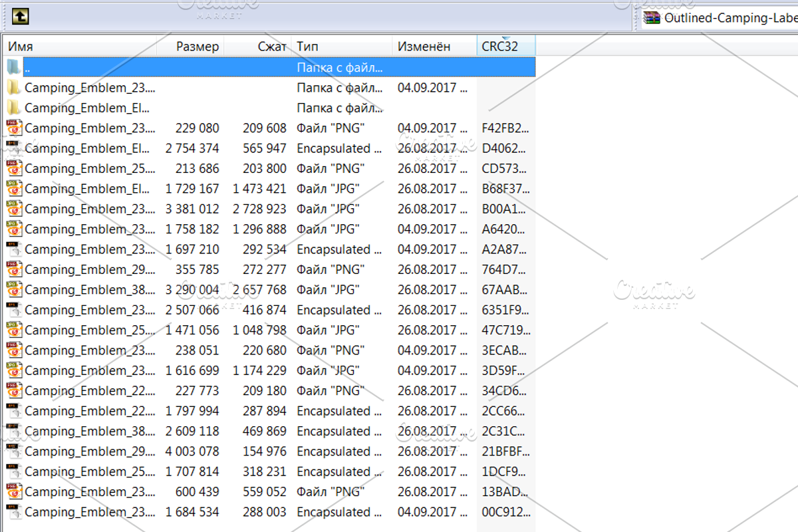Sort by the Сжат column header
The image size is (798, 532).
coord(258,47)
